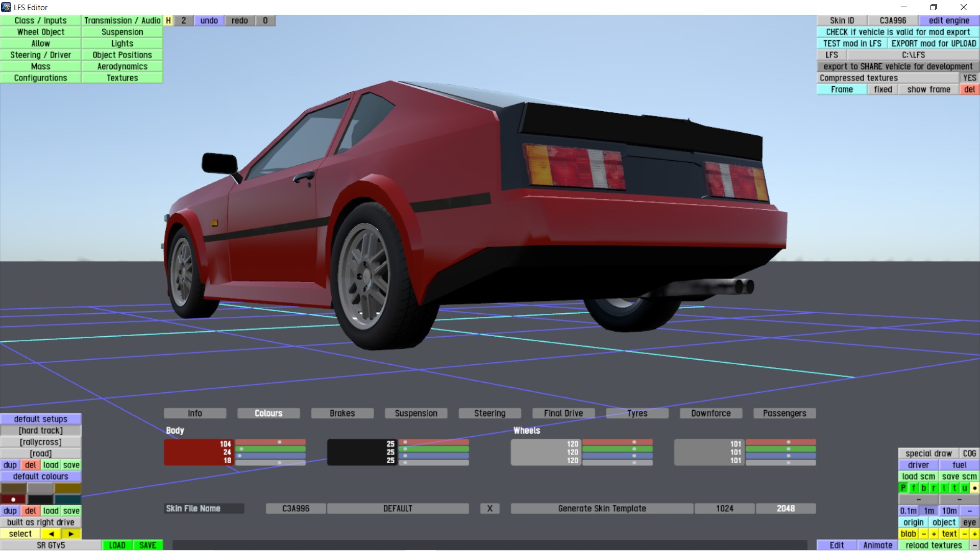This screenshot has width=980, height=551.
Task: Select 2048 skin template size
Action: coord(786,509)
